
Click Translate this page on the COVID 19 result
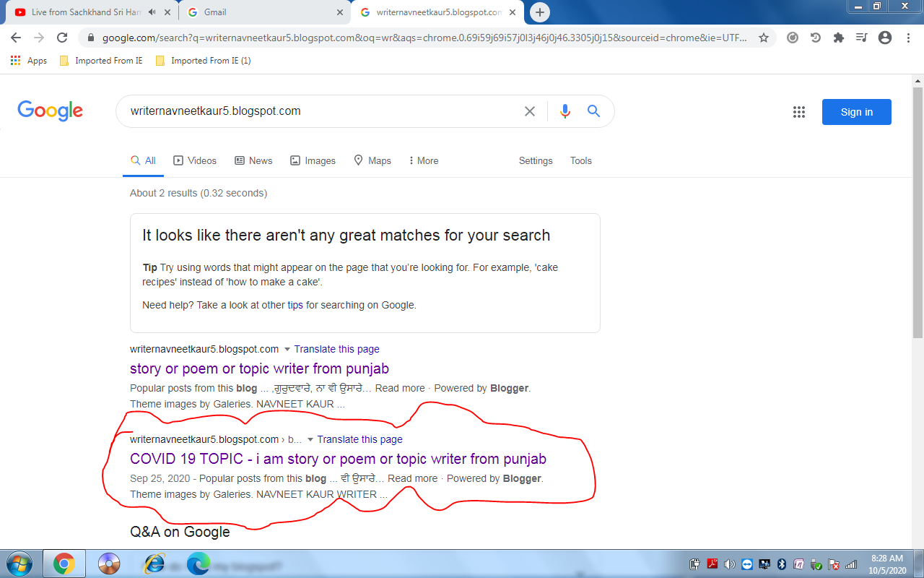pyautogui.click(x=359, y=439)
